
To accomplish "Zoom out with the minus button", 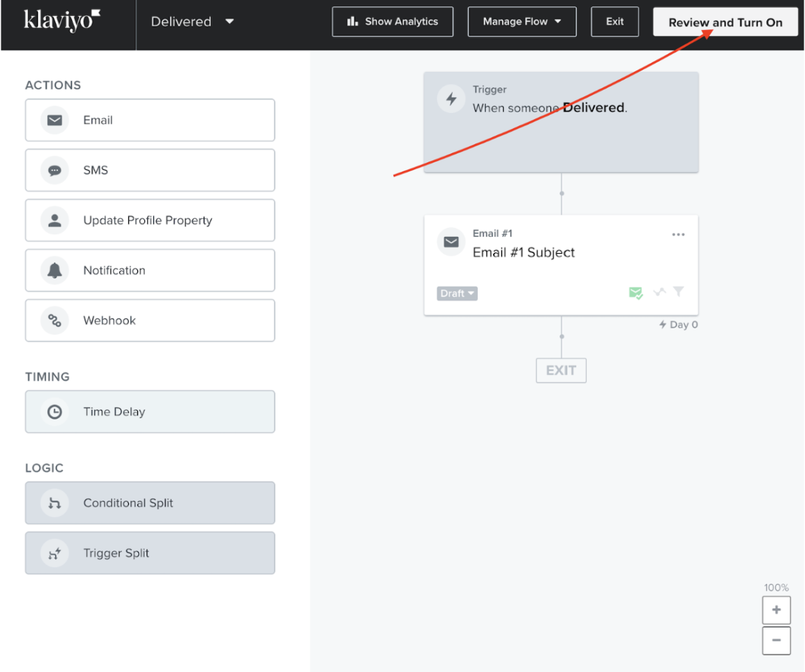I will 776,640.
